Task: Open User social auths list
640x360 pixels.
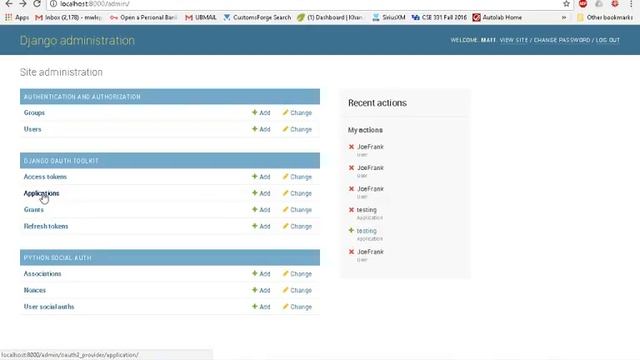Action: [x=49, y=307]
